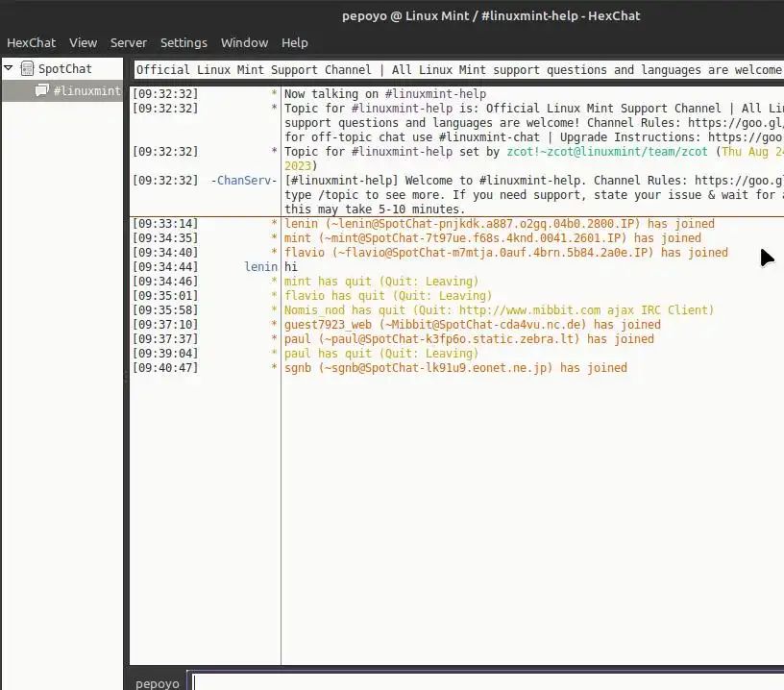Click the 'lenin has joined' line
The height and width of the screenshot is (690, 784).
coord(499,224)
